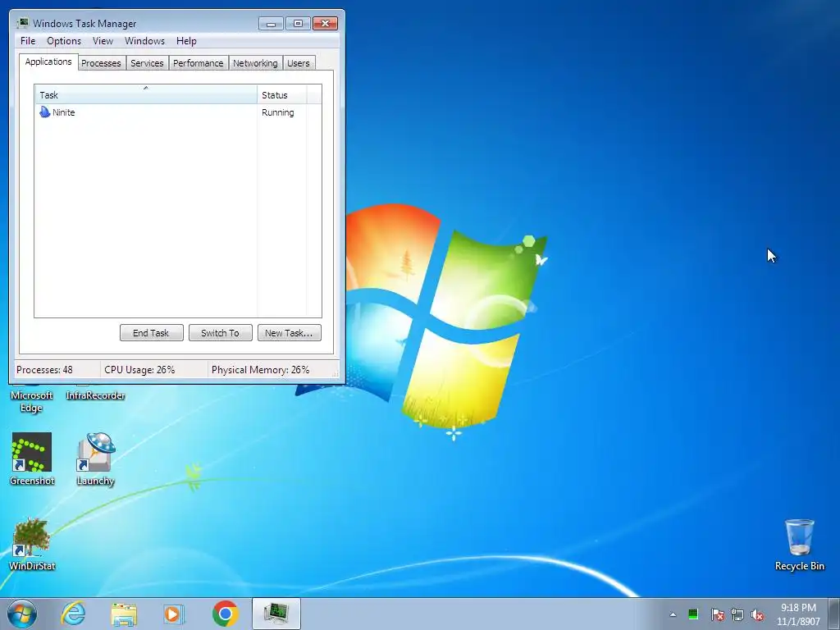This screenshot has height=630, width=840.
Task: Click the green CPU meter tray icon
Action: pos(692,614)
